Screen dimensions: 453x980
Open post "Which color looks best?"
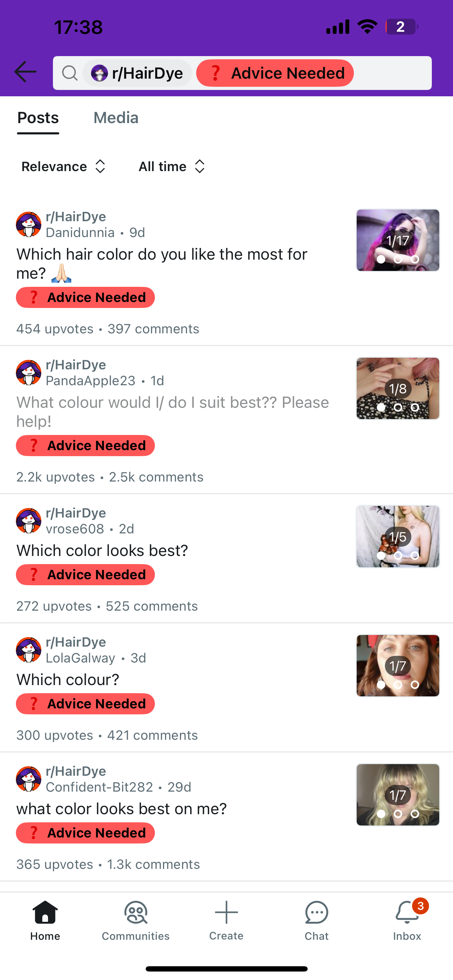pyautogui.click(x=102, y=550)
